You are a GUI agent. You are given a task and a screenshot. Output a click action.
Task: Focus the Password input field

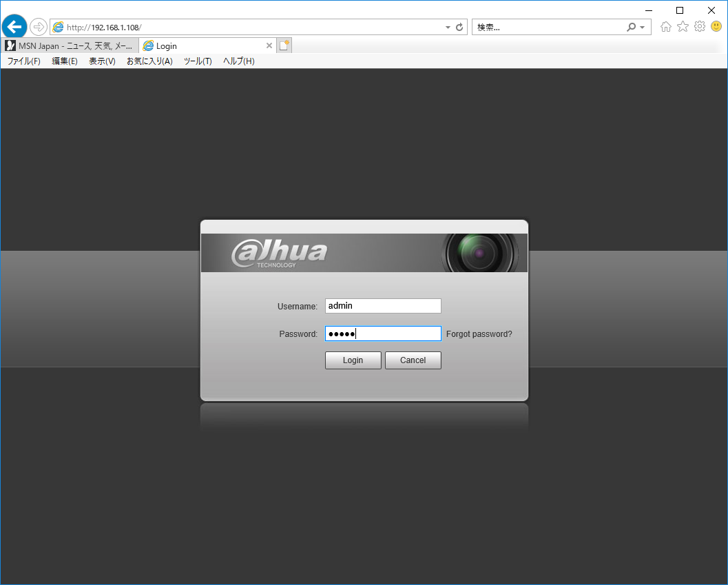[383, 333]
